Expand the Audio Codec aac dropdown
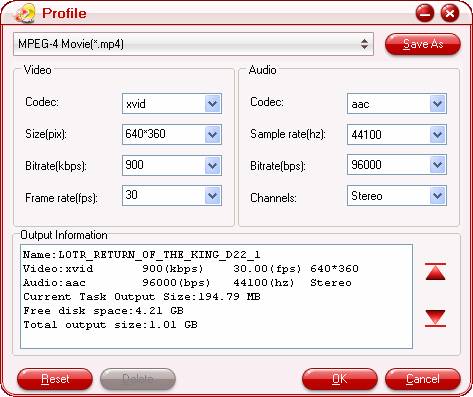 tap(437, 104)
